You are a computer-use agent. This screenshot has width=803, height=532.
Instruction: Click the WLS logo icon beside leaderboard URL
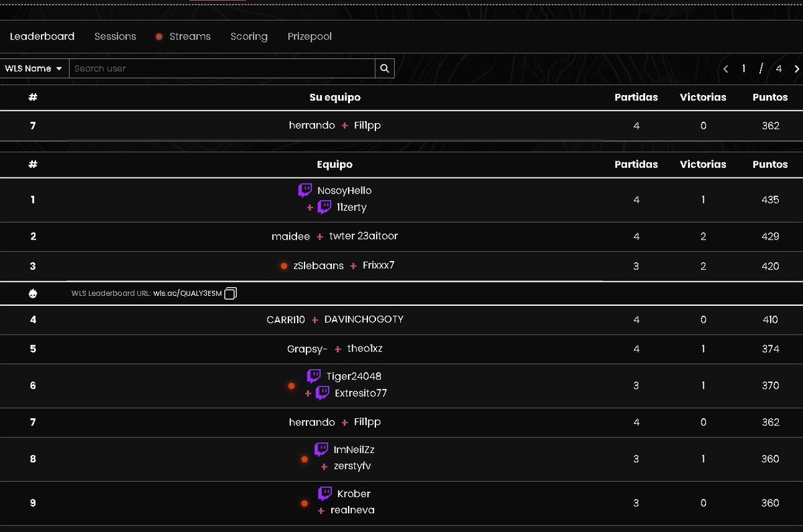click(x=33, y=293)
